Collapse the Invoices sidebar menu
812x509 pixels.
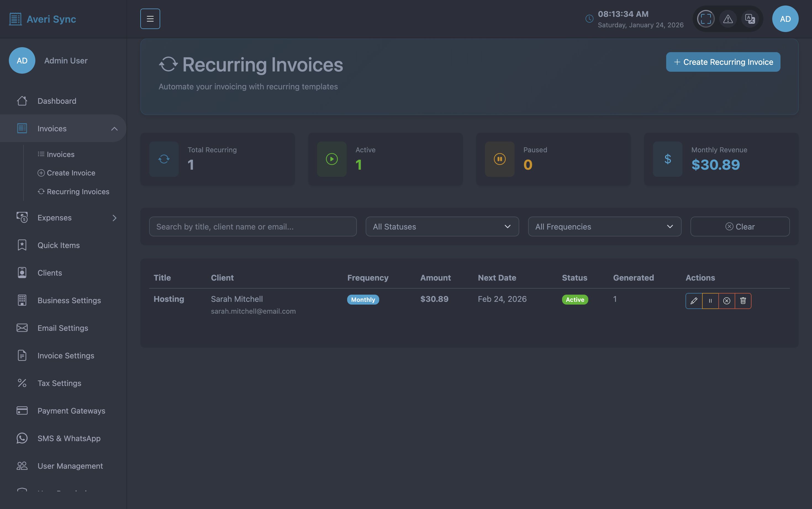coord(114,129)
